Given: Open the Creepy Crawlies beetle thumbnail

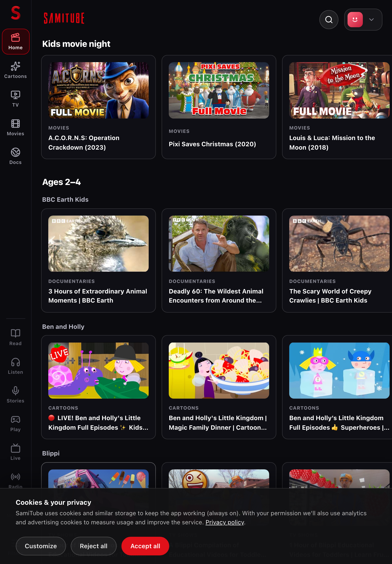Looking at the screenshot, I should click(x=339, y=244).
